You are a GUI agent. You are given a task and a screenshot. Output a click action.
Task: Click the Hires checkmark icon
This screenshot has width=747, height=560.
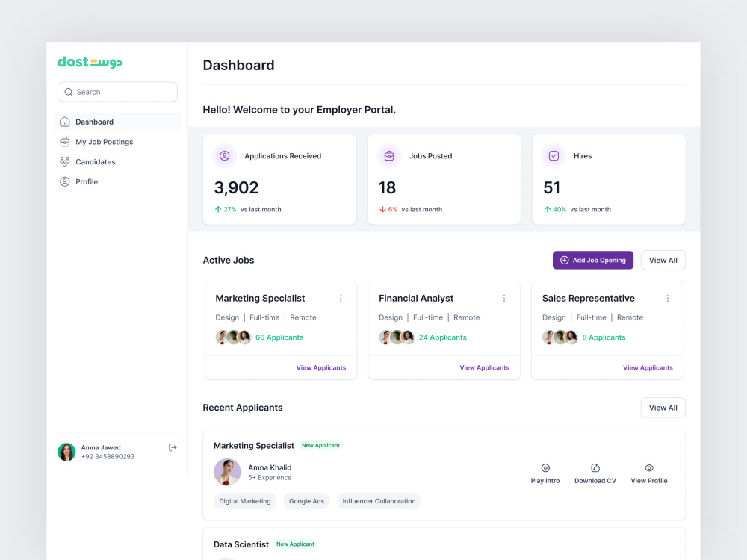(x=554, y=156)
